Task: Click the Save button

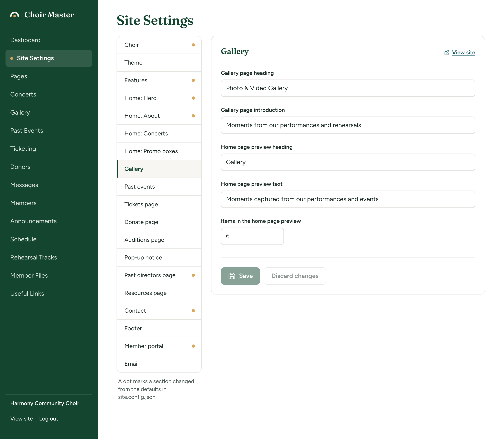Action: [x=240, y=276]
